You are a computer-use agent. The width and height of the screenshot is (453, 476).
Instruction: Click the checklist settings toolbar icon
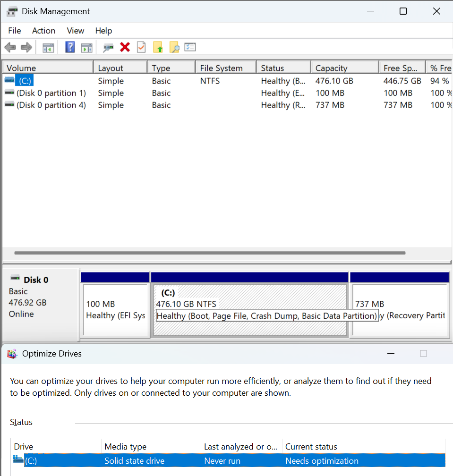point(190,47)
